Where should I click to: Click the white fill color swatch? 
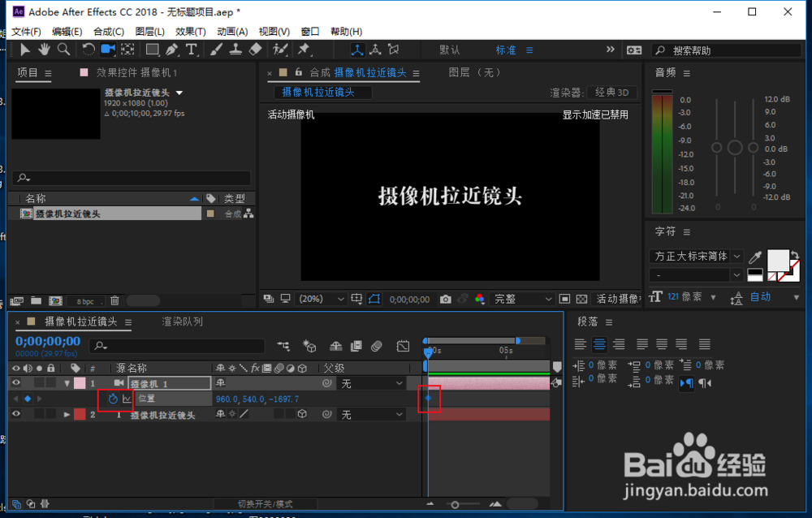click(x=777, y=260)
